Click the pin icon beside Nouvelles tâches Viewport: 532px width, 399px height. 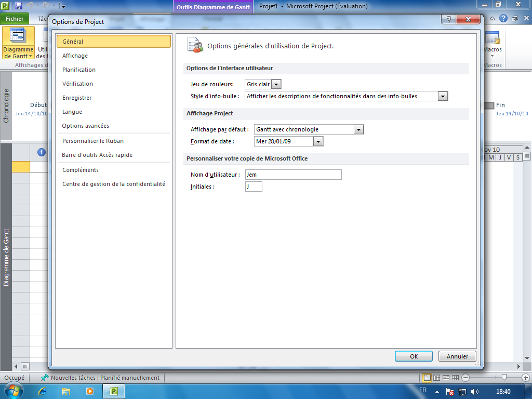click(x=45, y=378)
